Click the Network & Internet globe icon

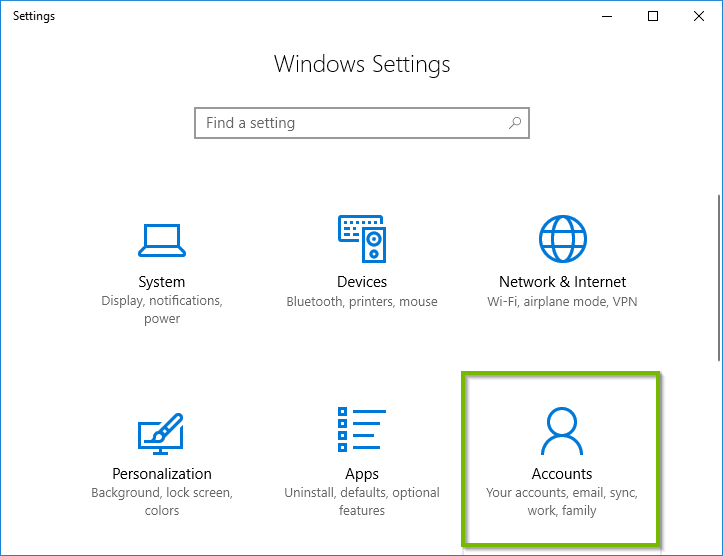point(562,239)
